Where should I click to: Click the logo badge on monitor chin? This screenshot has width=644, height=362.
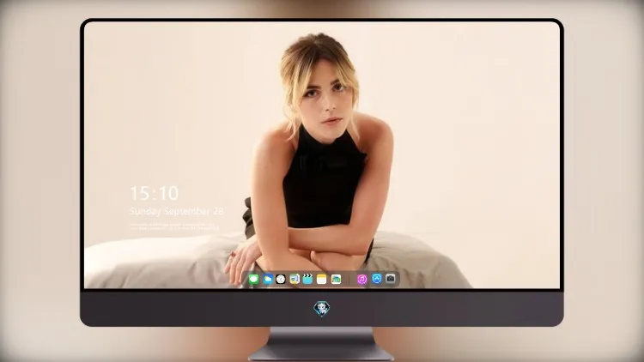pos(322,308)
